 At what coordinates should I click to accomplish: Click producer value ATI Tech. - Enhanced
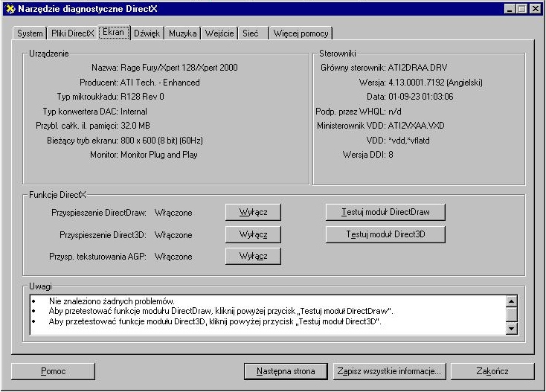click(160, 83)
